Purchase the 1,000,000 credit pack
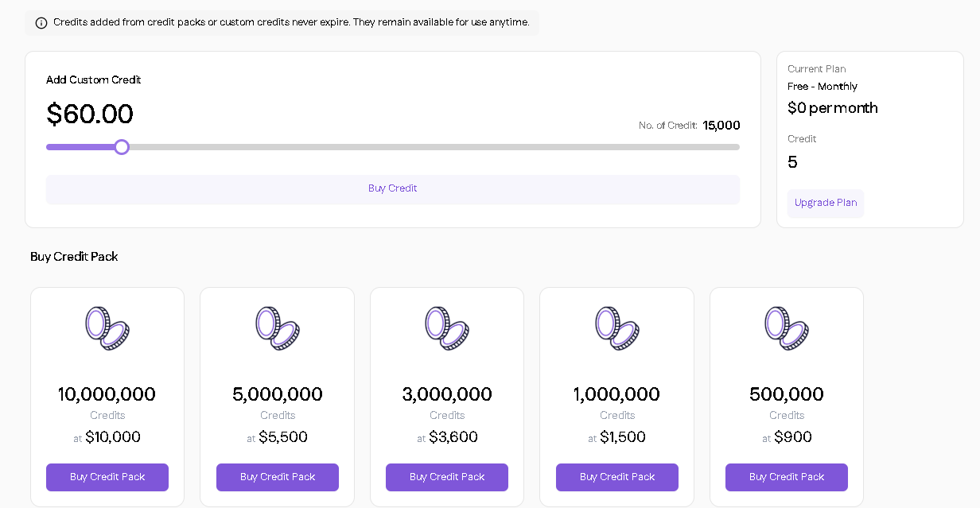Image resolution: width=980 pixels, height=508 pixels. point(617,477)
